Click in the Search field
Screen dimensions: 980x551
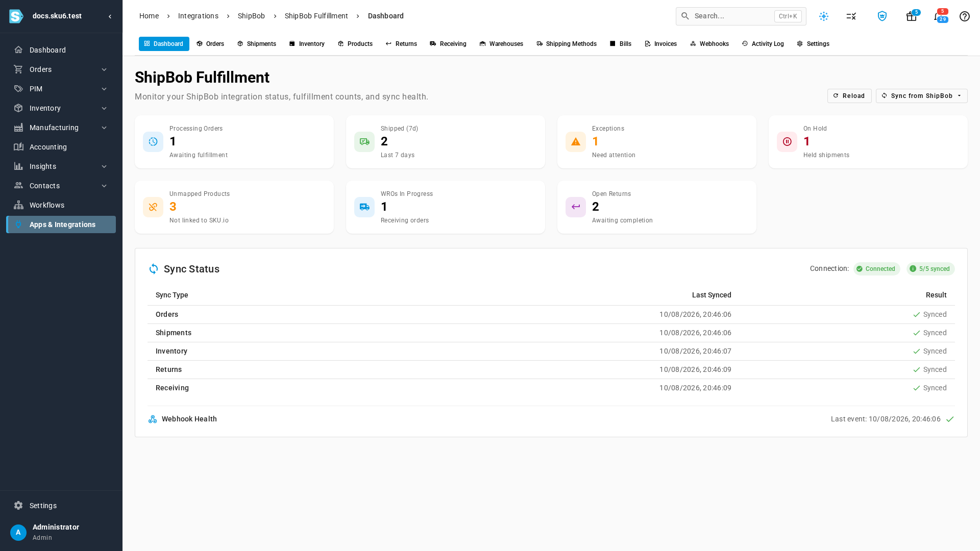741,16
